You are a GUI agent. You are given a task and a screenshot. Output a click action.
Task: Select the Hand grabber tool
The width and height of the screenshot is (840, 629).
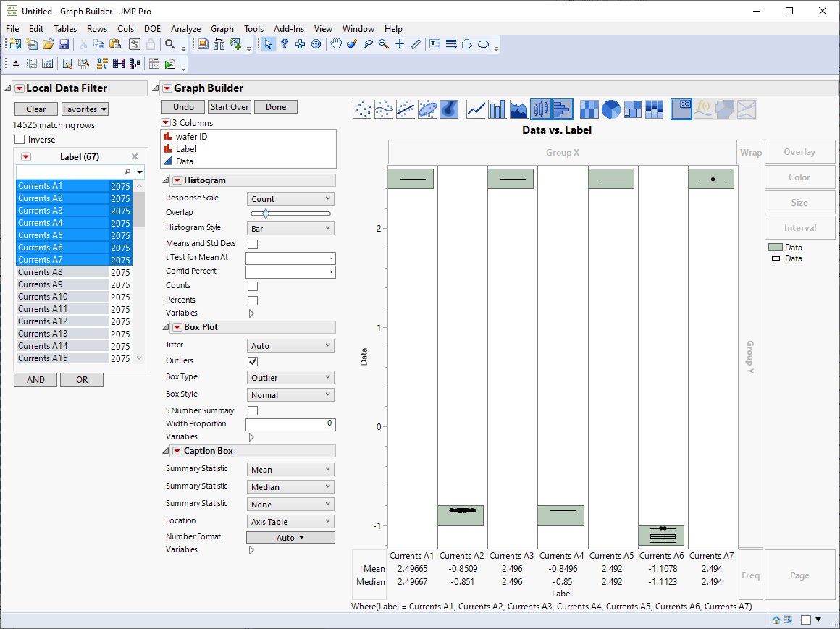pyautogui.click(x=336, y=44)
